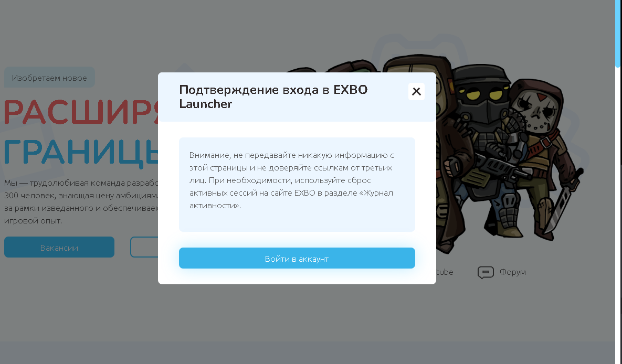Open the Вакансии page button
The image size is (622, 364).
coord(59,247)
